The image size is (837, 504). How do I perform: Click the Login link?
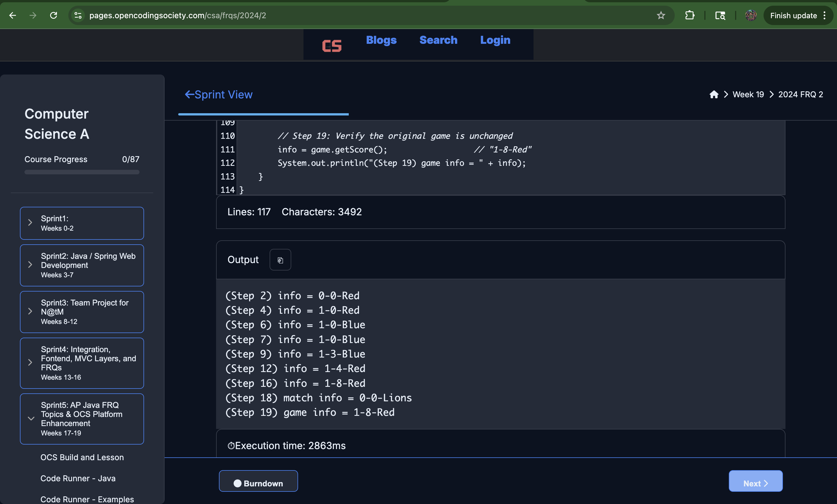[495, 40]
